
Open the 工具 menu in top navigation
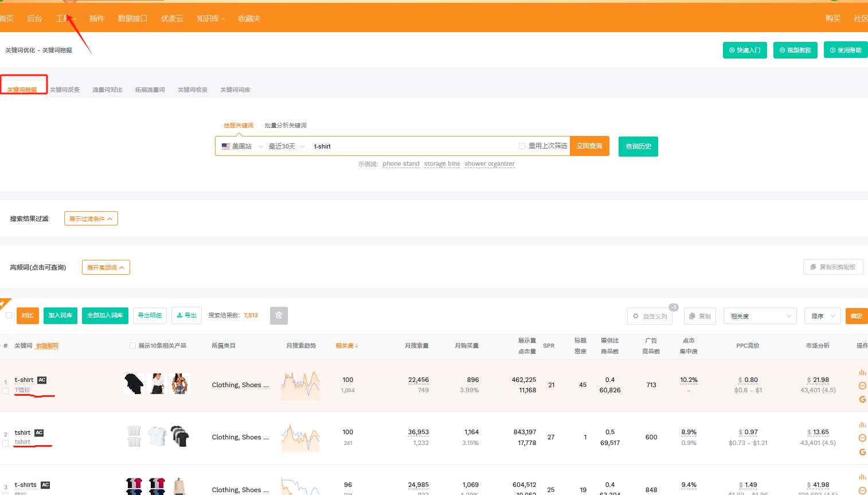point(65,18)
